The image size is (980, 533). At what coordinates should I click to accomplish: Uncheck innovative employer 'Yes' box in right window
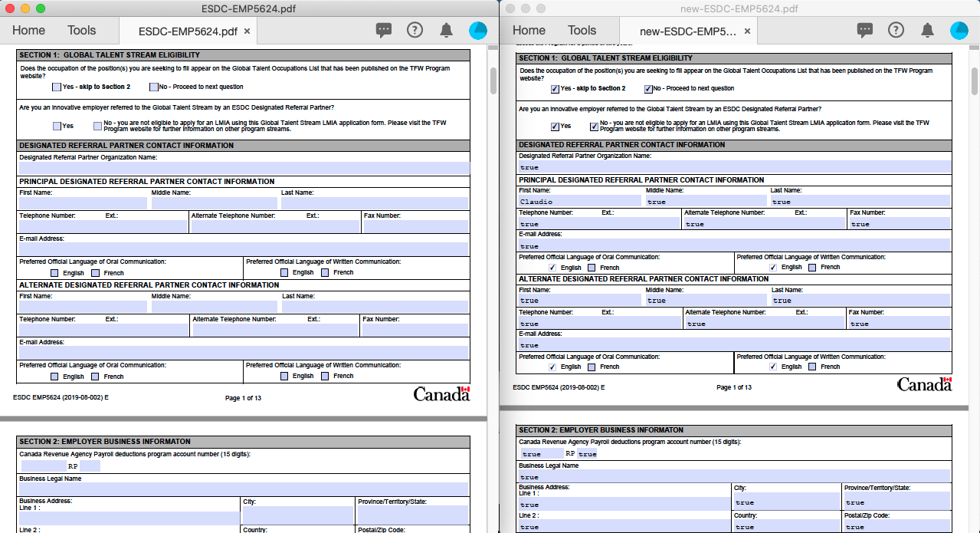point(555,126)
